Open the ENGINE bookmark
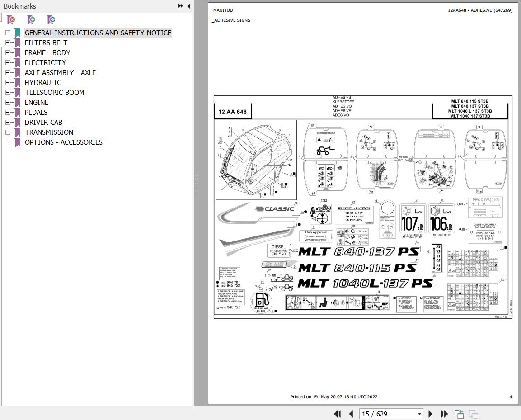Screen dimensions: 521x420 point(37,103)
